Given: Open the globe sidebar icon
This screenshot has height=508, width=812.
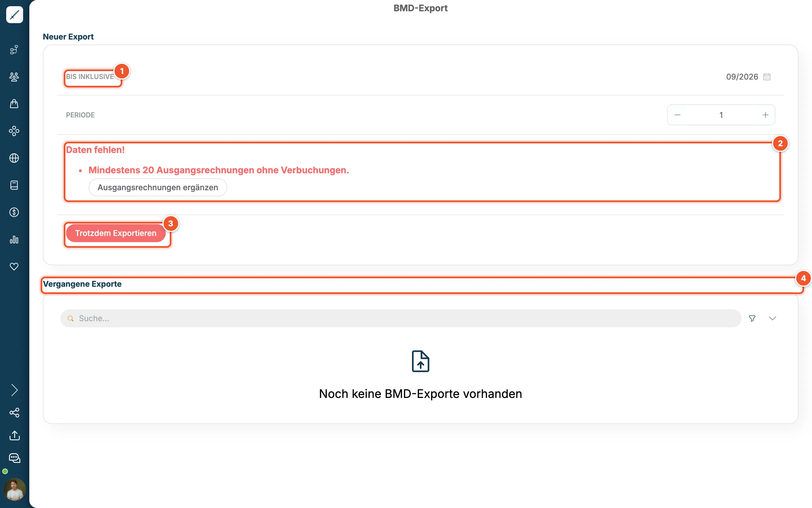Looking at the screenshot, I should click(14, 158).
